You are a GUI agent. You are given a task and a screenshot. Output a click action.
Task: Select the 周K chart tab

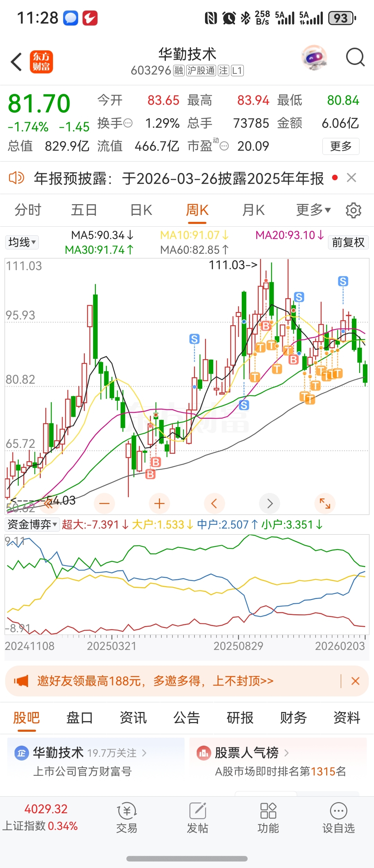pos(197,210)
